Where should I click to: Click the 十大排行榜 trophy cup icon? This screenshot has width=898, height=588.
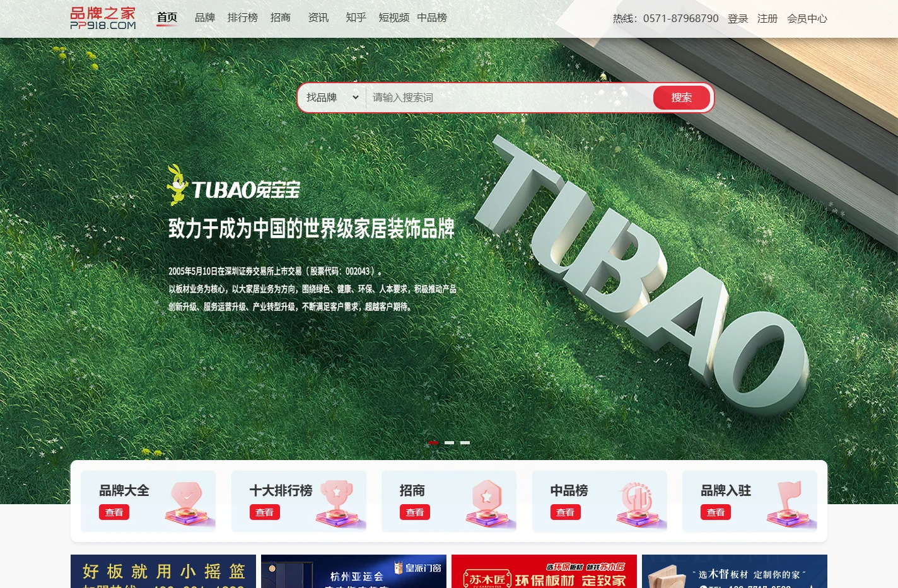(x=340, y=504)
